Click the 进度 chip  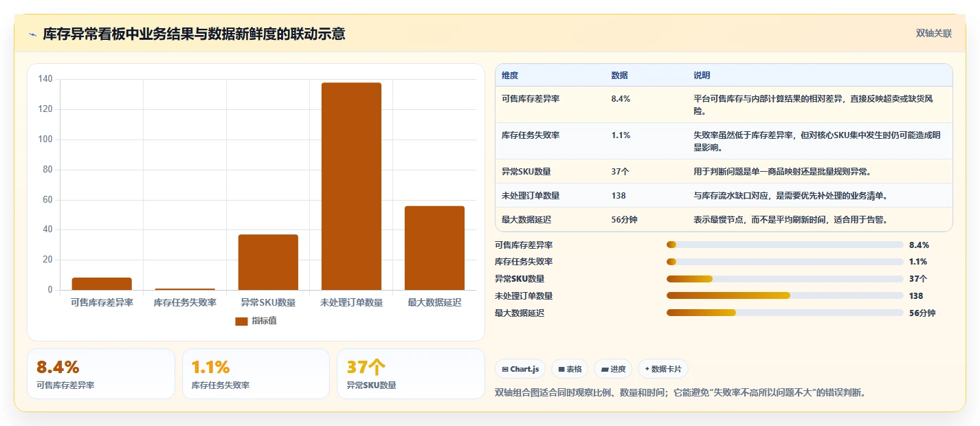point(613,369)
